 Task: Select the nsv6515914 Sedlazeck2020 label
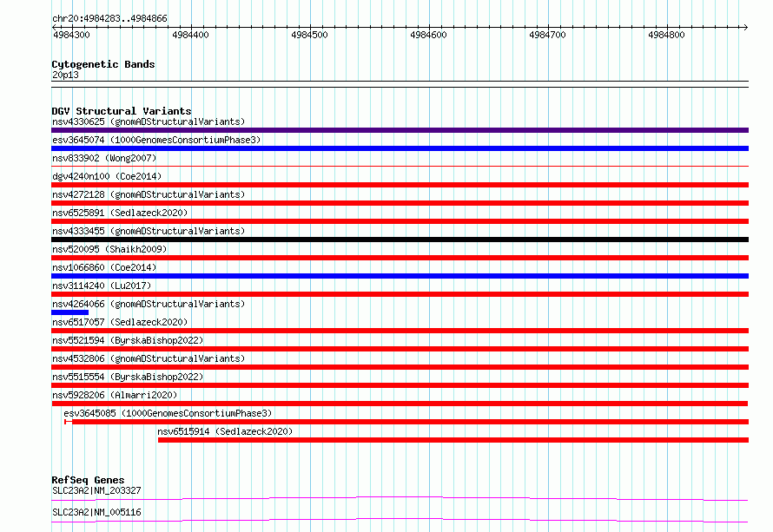(x=225, y=431)
